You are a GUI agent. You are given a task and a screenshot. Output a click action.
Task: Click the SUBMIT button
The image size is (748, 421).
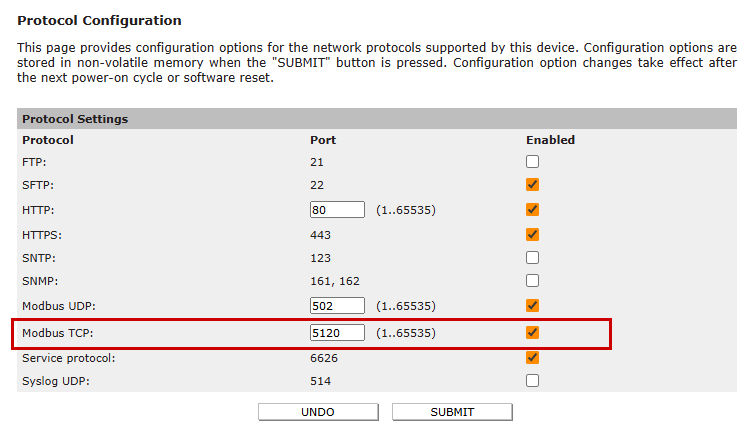(x=452, y=412)
